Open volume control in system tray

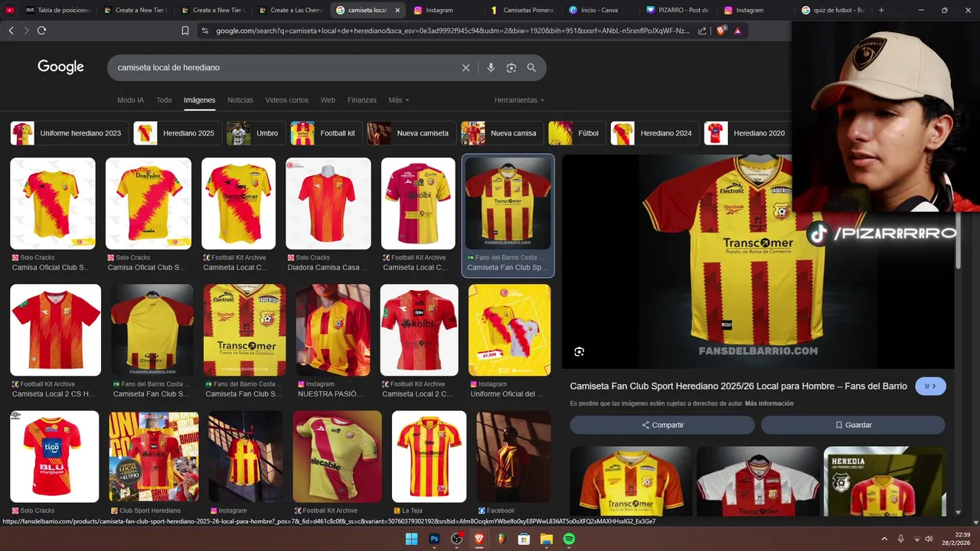(x=929, y=539)
